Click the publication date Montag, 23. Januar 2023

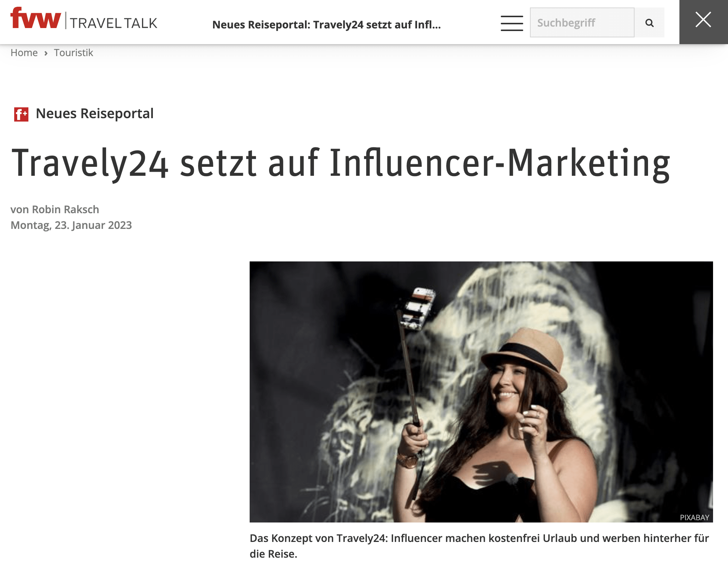pos(71,225)
